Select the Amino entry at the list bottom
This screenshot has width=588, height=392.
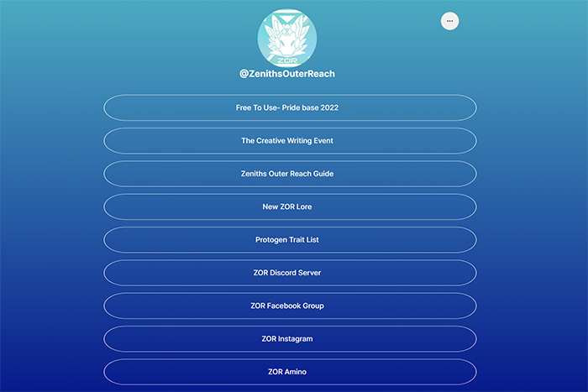point(290,371)
